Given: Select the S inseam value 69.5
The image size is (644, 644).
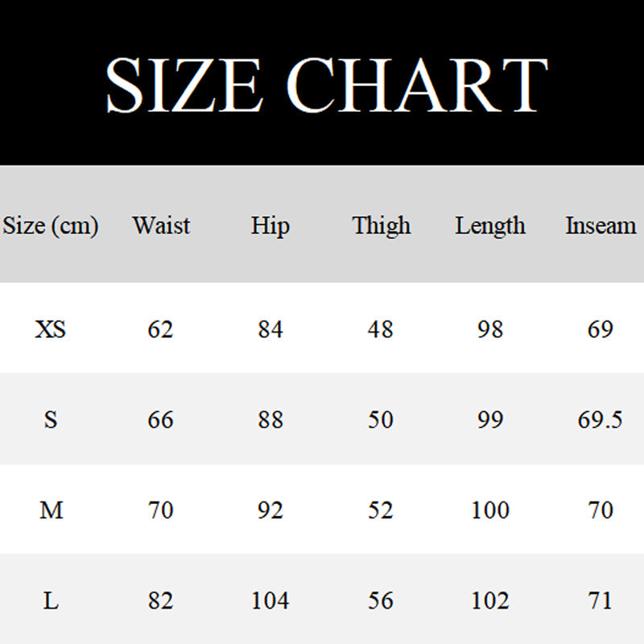Looking at the screenshot, I should click(x=601, y=419).
